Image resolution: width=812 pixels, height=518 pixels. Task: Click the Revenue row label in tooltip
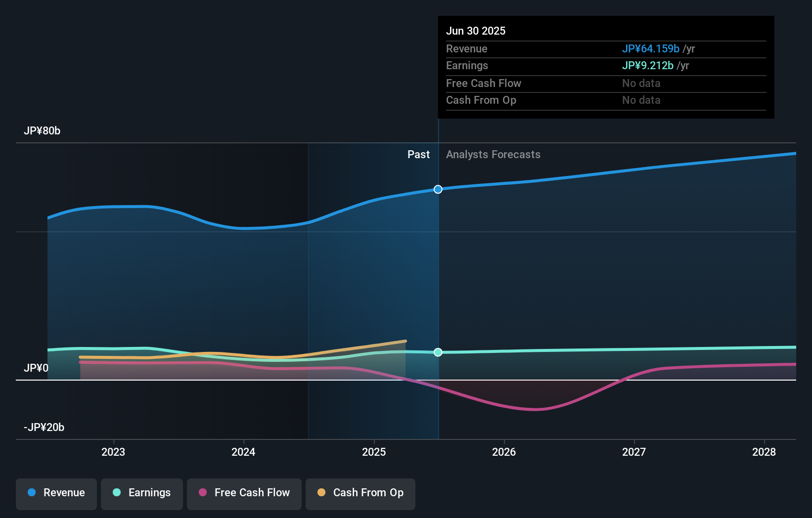click(467, 49)
